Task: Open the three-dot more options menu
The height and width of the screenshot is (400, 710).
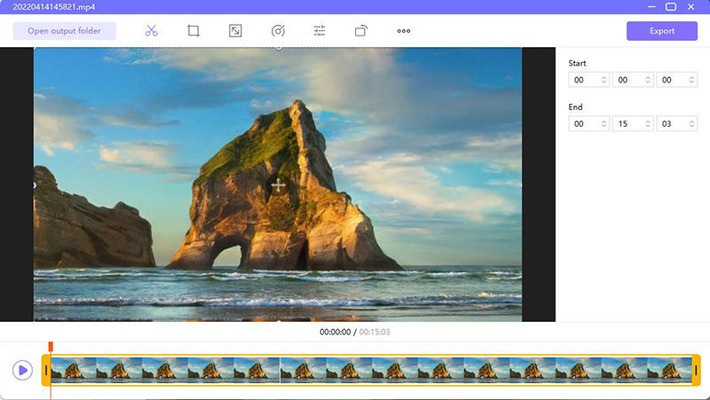Action: pos(404,31)
